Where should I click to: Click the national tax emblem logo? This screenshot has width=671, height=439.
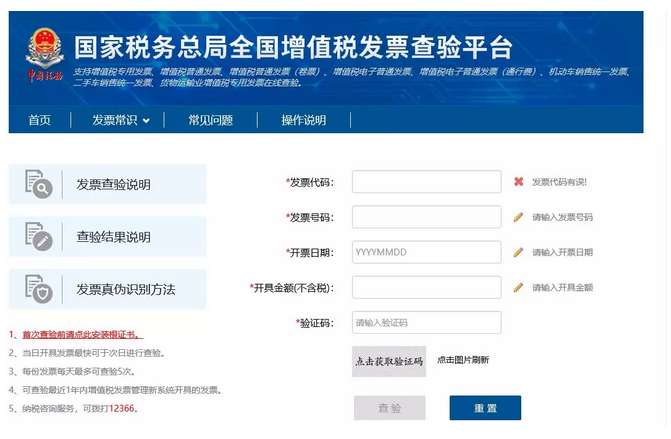[45, 54]
